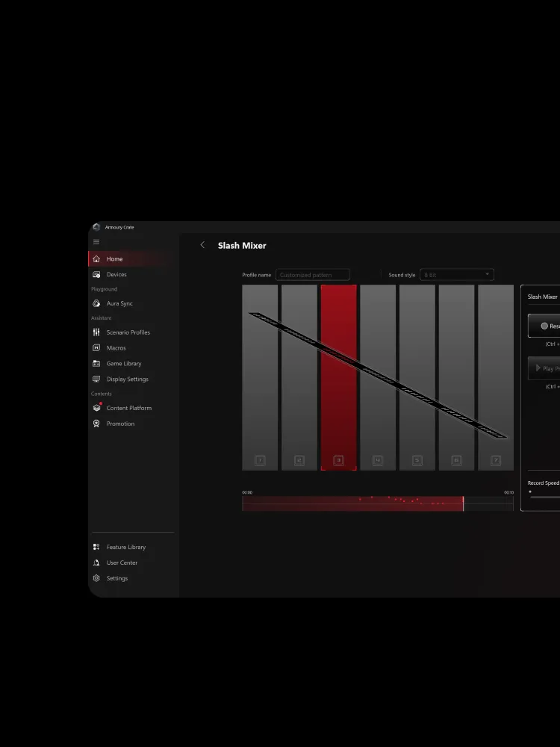
Task: Select zone 5 number icon
Action: [x=417, y=460]
